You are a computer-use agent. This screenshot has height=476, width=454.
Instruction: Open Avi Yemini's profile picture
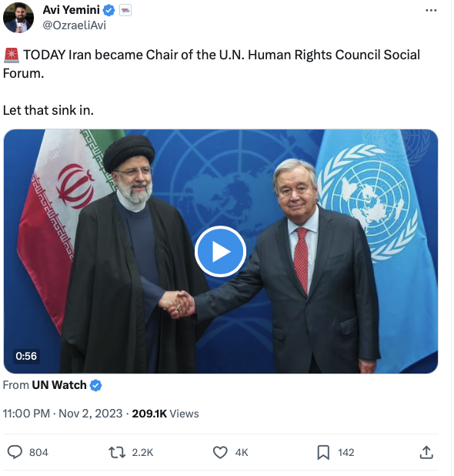pyautogui.click(x=18, y=18)
